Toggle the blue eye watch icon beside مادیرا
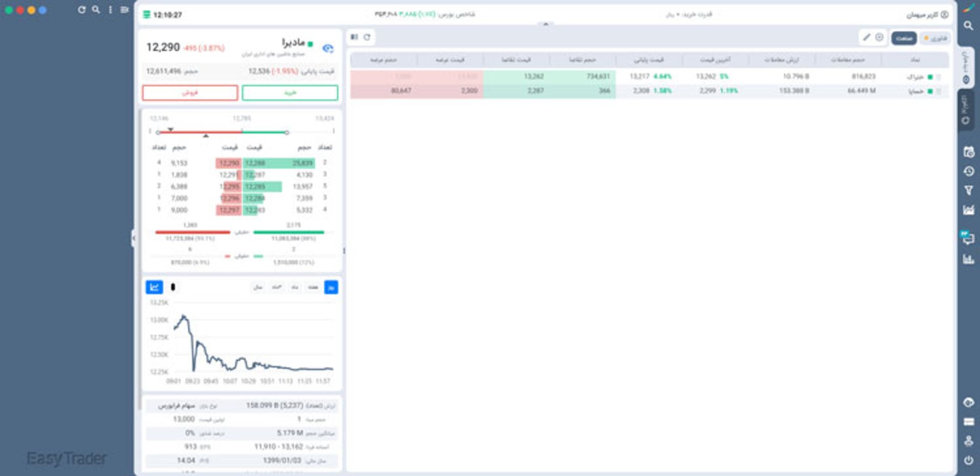Viewport: 980px width, 476px height. (328, 49)
